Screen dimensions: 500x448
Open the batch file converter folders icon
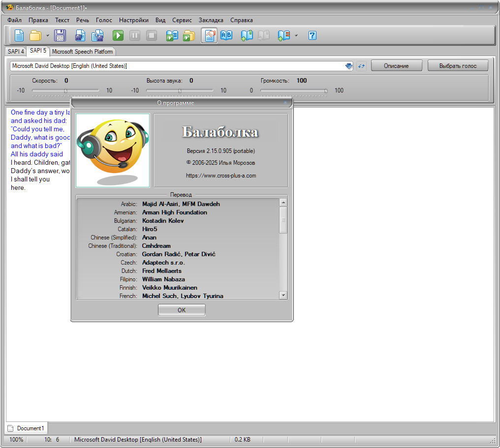coord(189,35)
